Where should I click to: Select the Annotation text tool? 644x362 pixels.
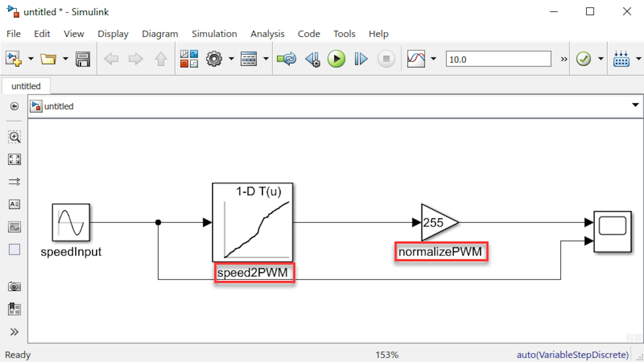tap(14, 204)
